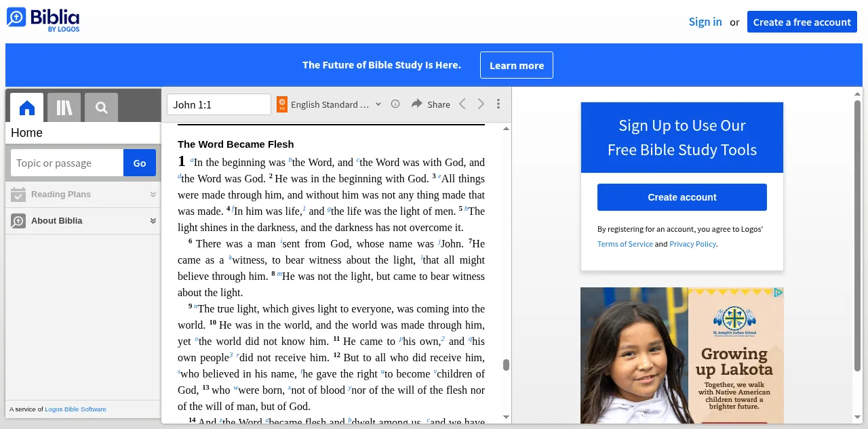Go to next chapter with right chevron
Screen dimensions: 868x429
[481, 104]
